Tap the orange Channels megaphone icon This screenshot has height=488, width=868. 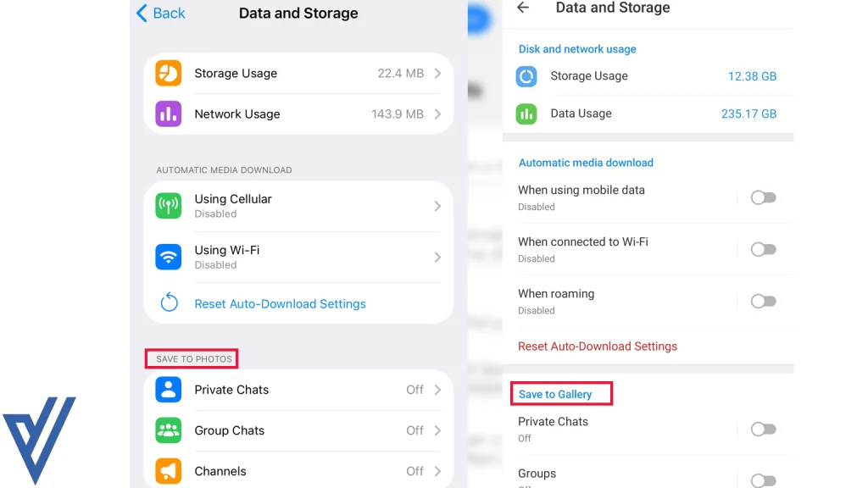click(169, 471)
